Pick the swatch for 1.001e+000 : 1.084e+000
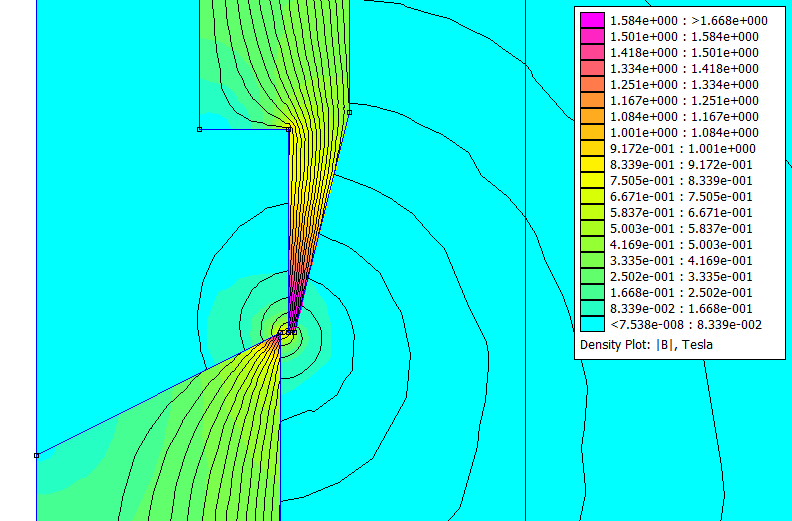 592,133
